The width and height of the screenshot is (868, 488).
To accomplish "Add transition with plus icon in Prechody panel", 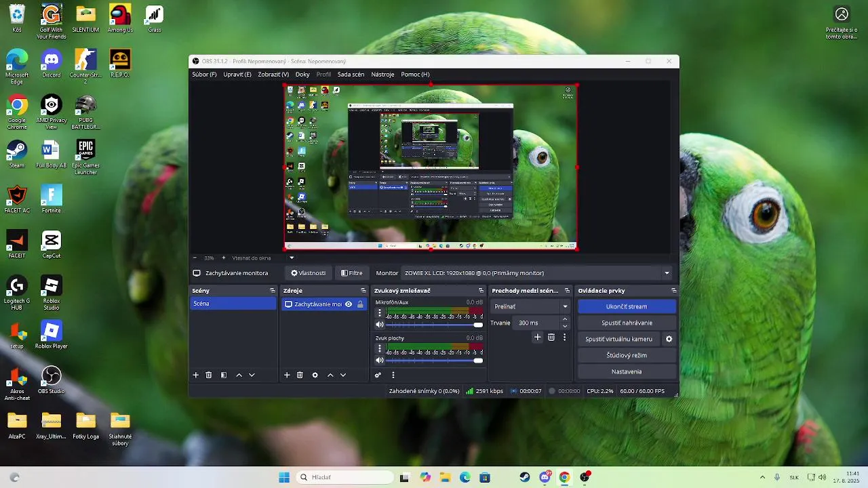I will point(538,337).
